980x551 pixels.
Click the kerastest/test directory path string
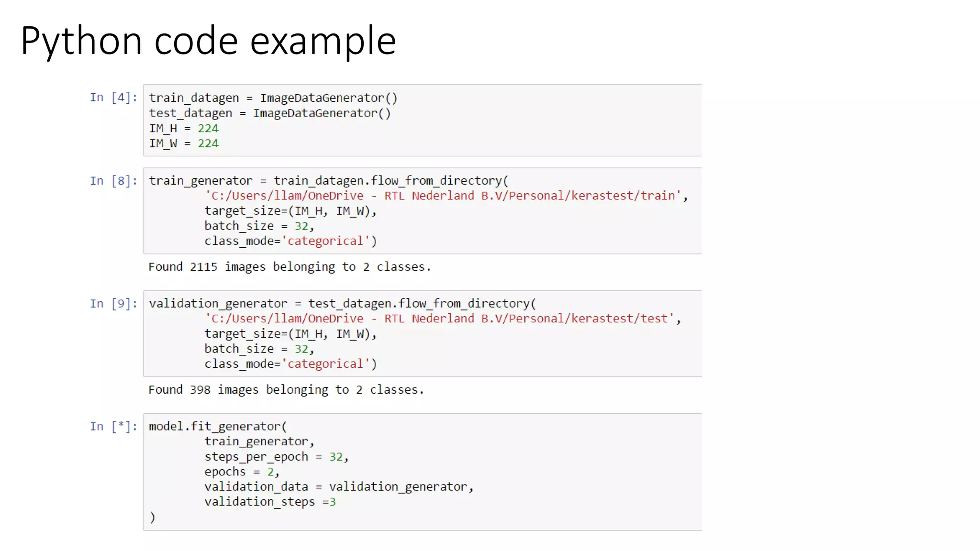coord(439,319)
